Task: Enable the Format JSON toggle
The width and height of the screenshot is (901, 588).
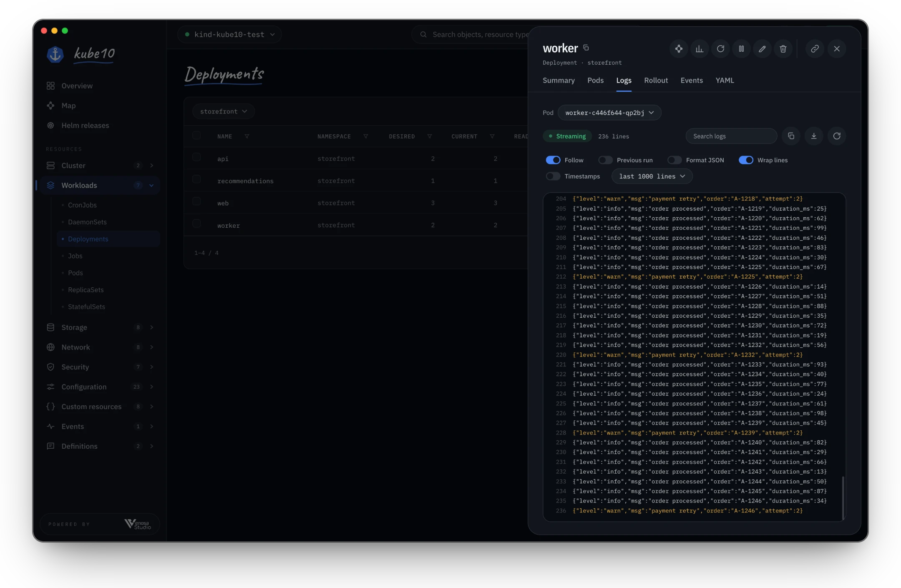Action: [x=674, y=160]
